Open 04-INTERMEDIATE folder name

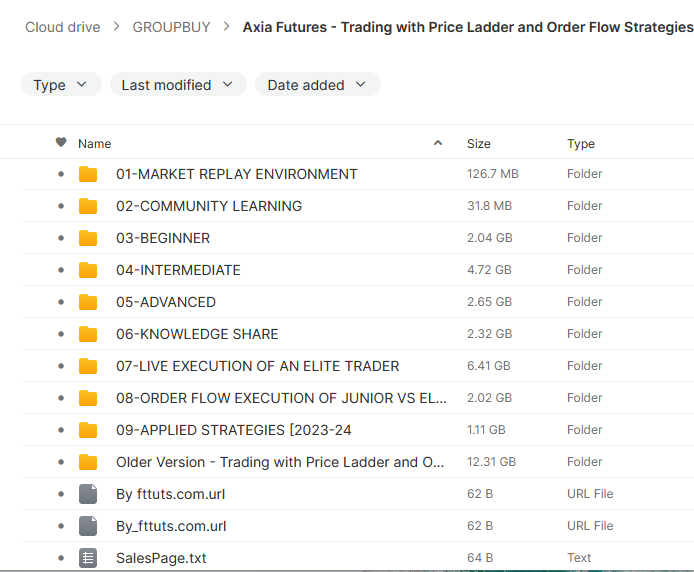178,270
